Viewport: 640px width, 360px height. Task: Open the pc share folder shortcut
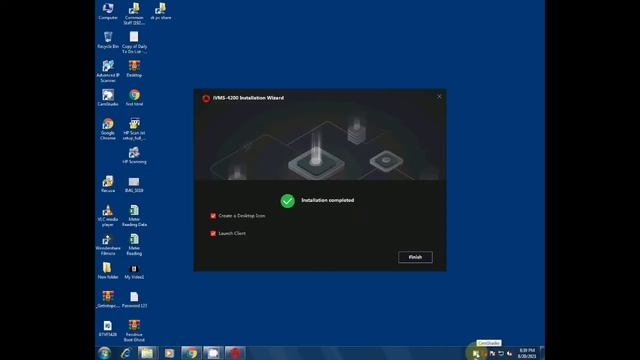[161, 11]
